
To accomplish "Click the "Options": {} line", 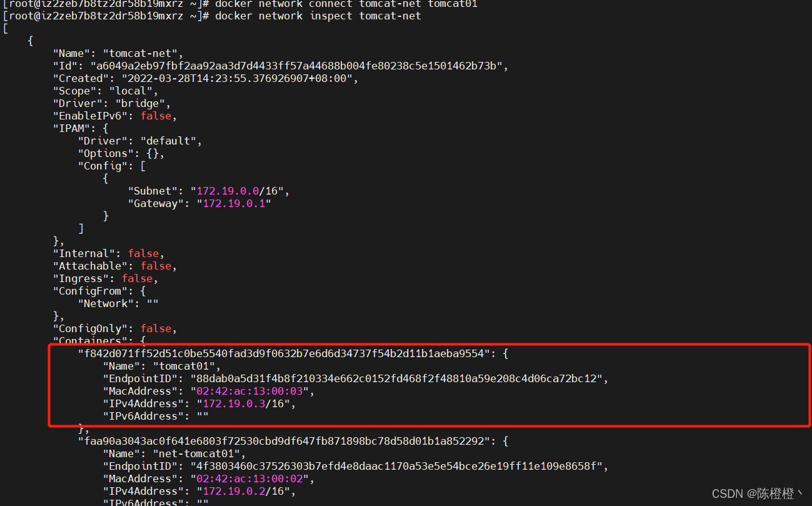I will (x=121, y=153).
